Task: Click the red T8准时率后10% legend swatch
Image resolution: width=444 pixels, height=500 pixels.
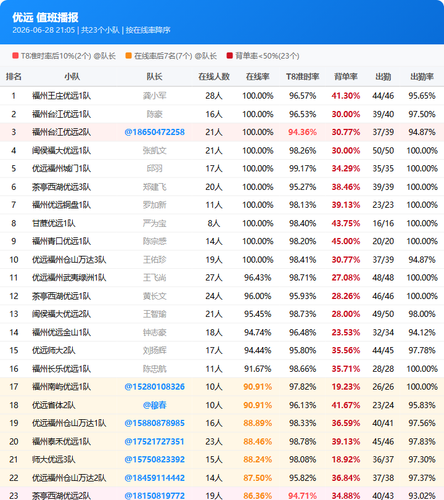Action: pyautogui.click(x=15, y=56)
